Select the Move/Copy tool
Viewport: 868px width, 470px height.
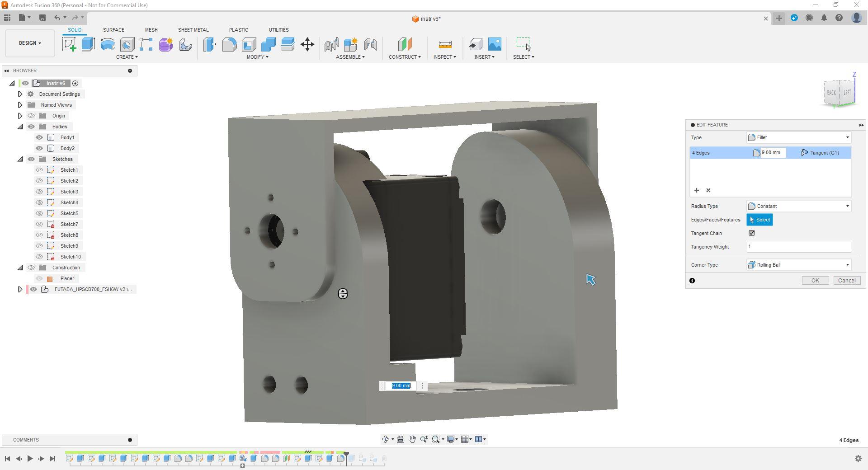[x=307, y=44]
